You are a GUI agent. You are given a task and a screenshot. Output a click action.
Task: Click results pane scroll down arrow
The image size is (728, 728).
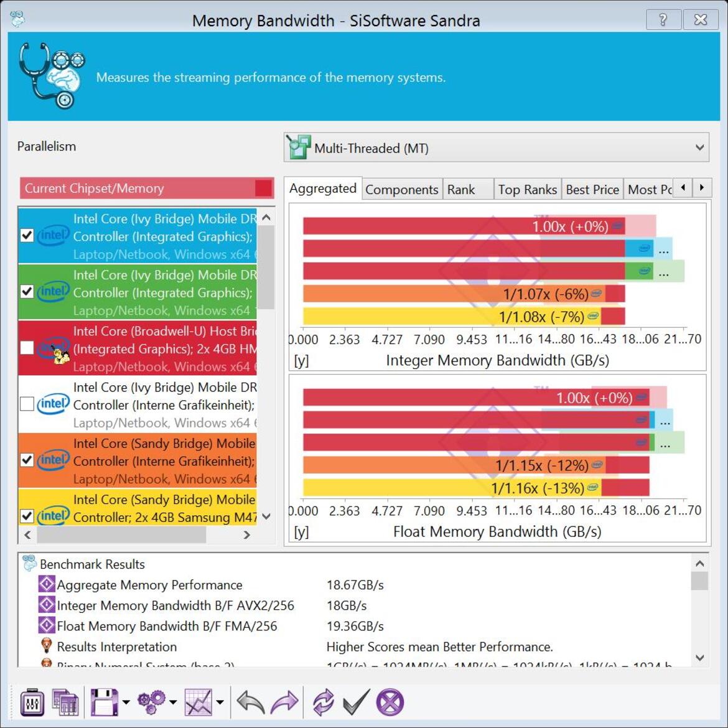[700, 658]
